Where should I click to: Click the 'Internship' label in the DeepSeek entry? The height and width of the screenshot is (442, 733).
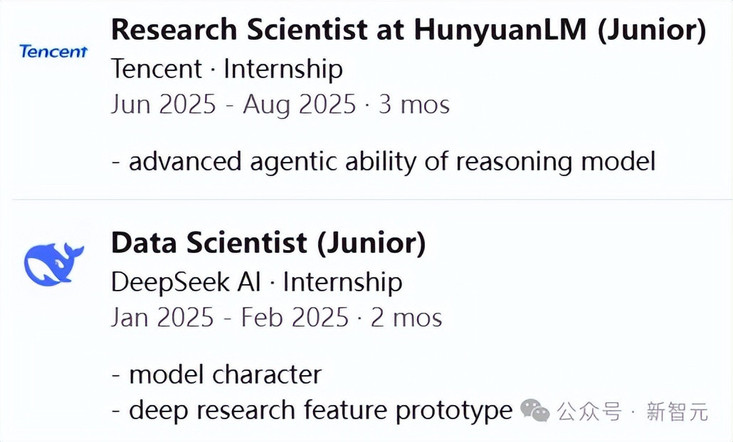343,283
